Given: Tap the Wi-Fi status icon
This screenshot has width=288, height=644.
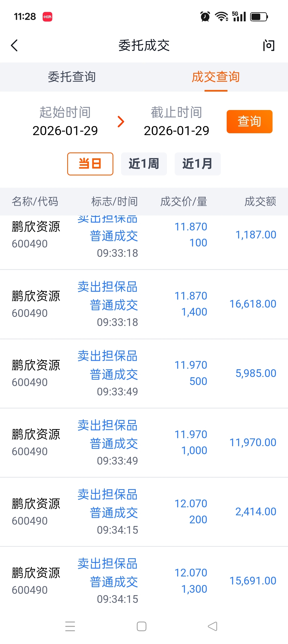Looking at the screenshot, I should click(222, 17).
